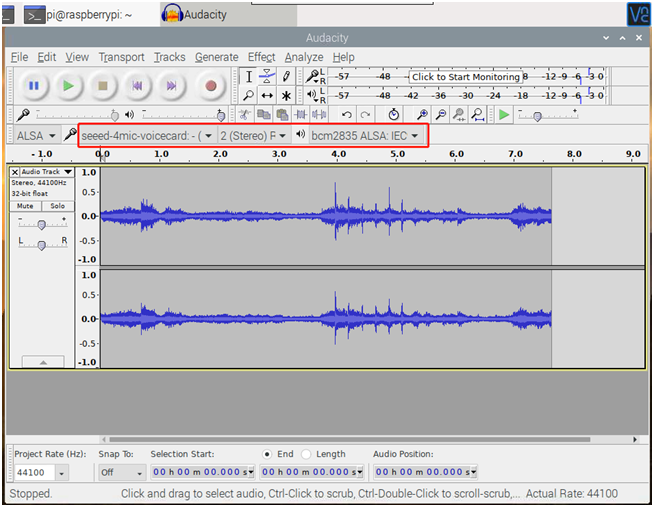Image resolution: width=654 pixels, height=507 pixels.
Task: Open the Edit menu
Action: (x=47, y=57)
